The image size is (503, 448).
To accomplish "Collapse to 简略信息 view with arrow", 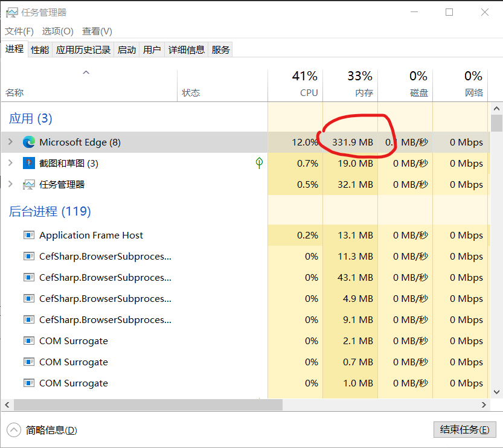I will (x=14, y=430).
